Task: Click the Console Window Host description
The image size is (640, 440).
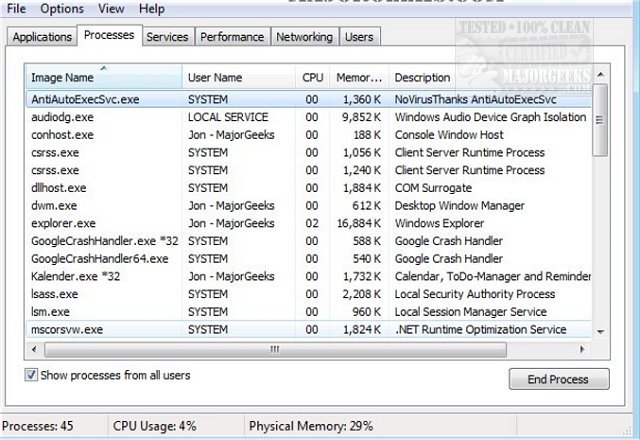Action: (449, 135)
